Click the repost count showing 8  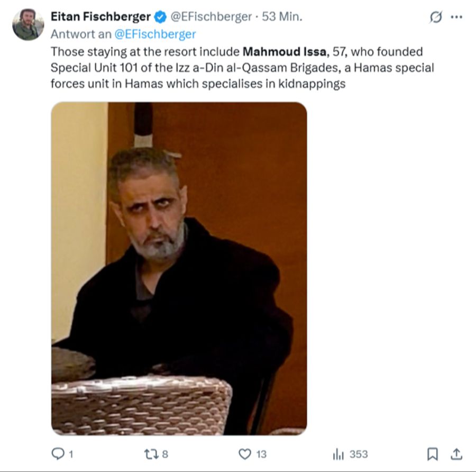point(165,455)
